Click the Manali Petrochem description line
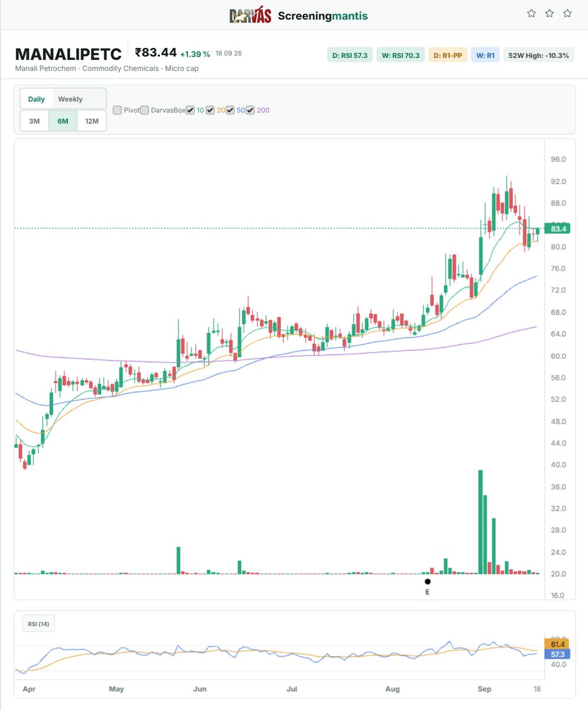 click(107, 69)
